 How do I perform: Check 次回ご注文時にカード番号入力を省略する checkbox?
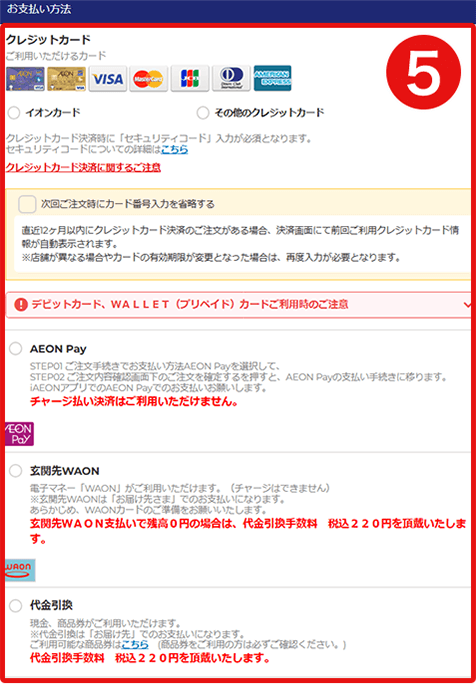click(x=27, y=204)
